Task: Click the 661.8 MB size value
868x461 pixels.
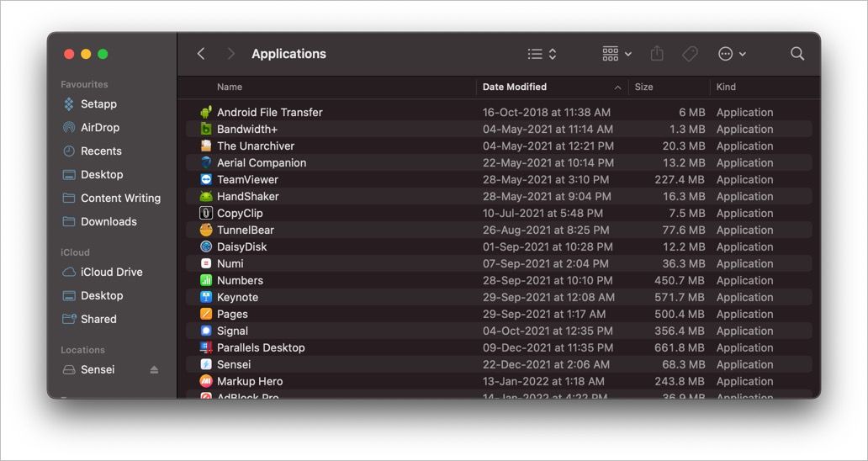Action: [680, 347]
